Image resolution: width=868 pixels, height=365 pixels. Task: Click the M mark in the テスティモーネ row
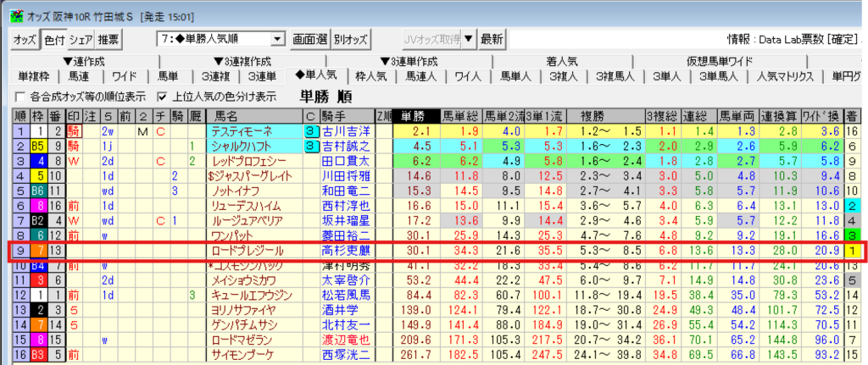pos(142,131)
